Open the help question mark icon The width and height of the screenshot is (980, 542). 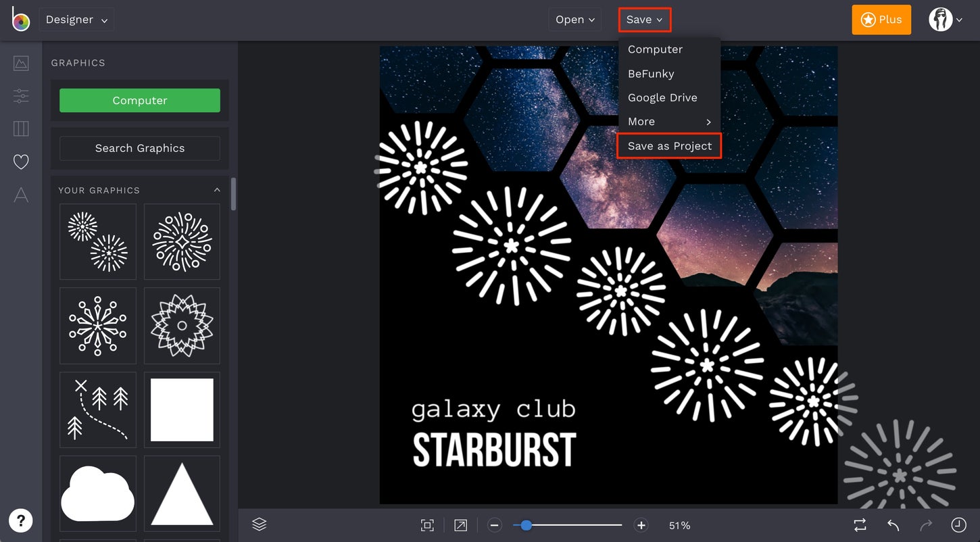(21, 520)
